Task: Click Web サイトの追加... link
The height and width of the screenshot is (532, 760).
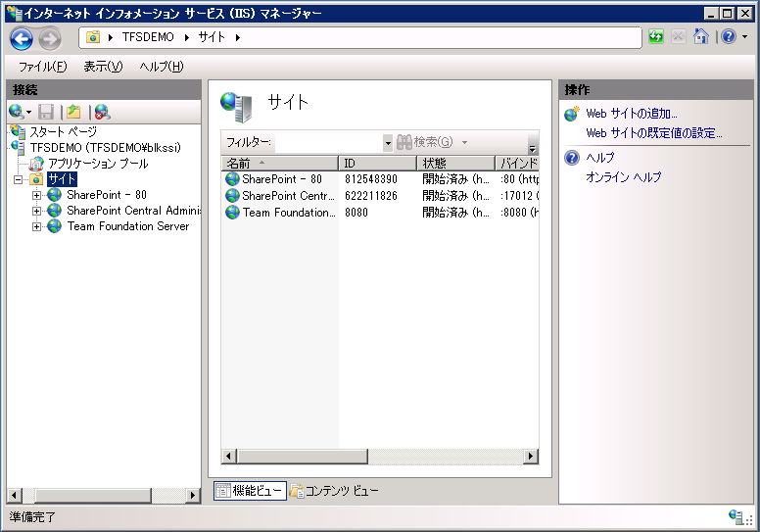Action: tap(632, 114)
